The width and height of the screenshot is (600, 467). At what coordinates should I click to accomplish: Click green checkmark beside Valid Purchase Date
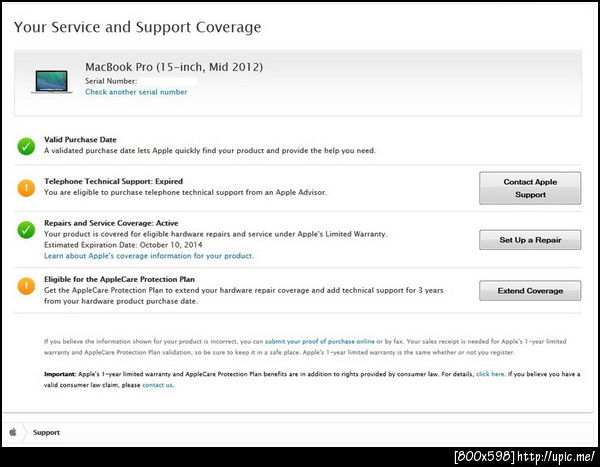26,146
